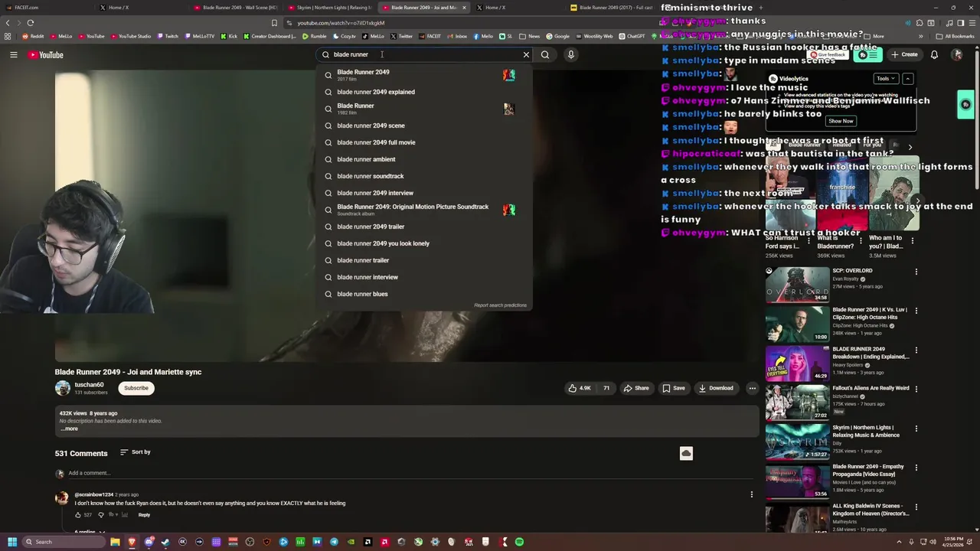Click Videolytics 'Show Now' button
Screen dimensions: 980x551
pyautogui.click(x=840, y=121)
